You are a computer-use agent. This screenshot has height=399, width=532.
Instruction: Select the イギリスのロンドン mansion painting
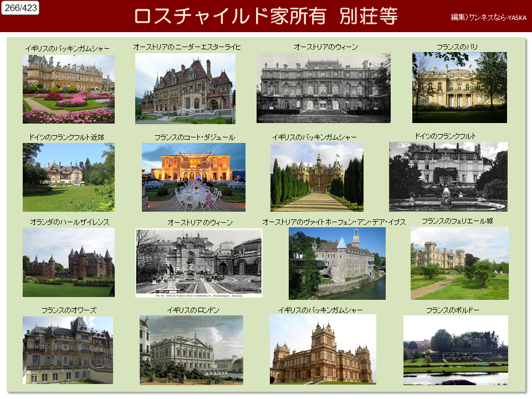(x=191, y=350)
